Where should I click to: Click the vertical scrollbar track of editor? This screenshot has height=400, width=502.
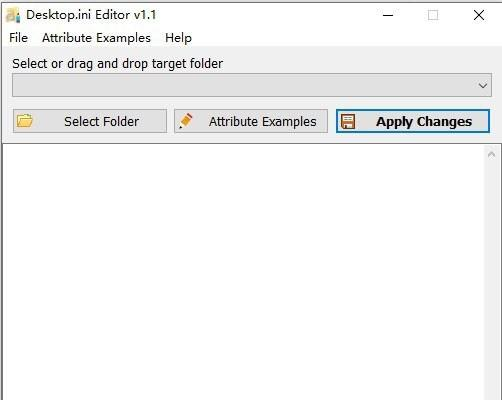(x=491, y=280)
